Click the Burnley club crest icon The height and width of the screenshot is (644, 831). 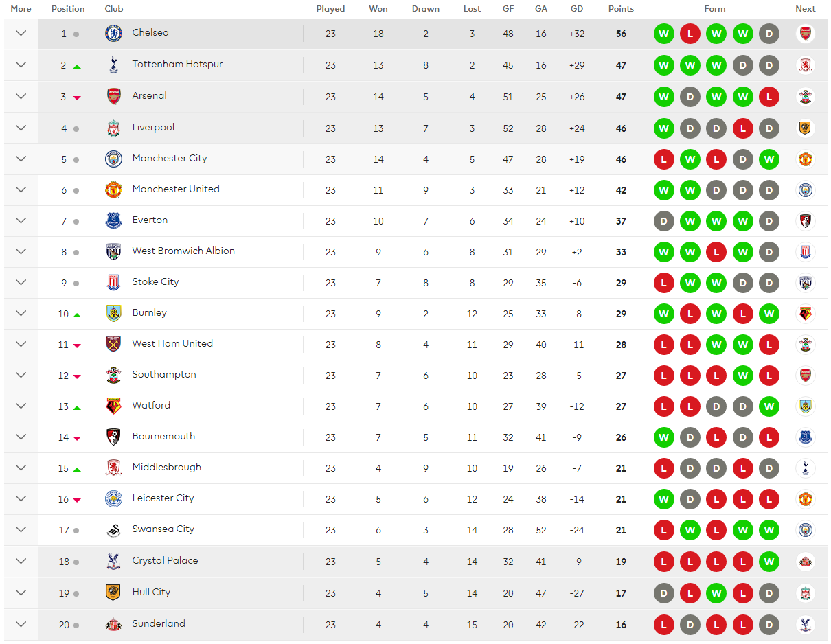tap(113, 313)
